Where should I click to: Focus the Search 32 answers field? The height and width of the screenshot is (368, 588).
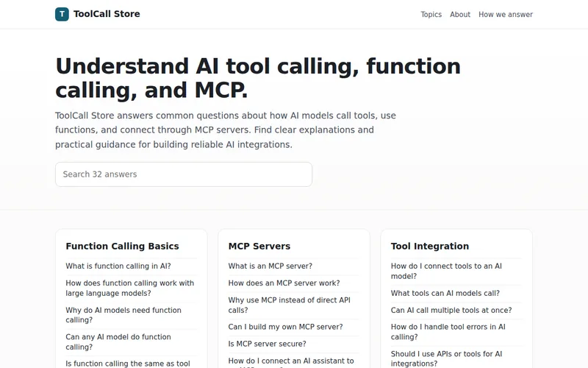coord(184,174)
